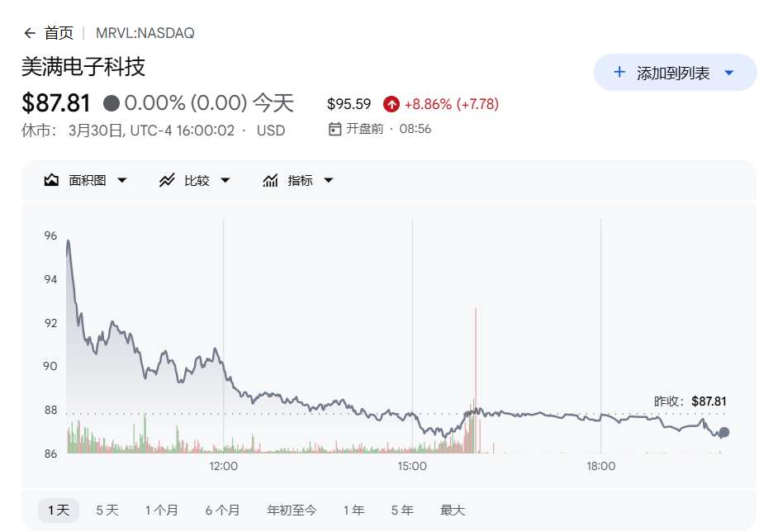Click the pre-market calendar icon

(334, 129)
